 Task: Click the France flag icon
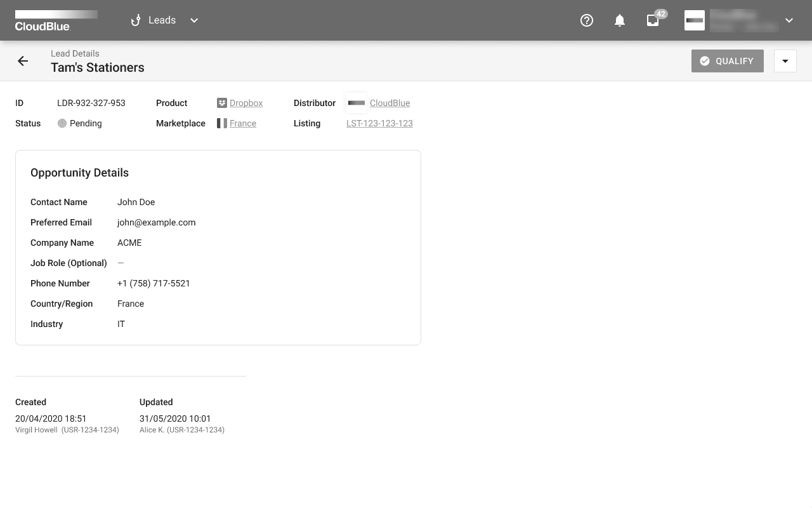click(x=222, y=123)
